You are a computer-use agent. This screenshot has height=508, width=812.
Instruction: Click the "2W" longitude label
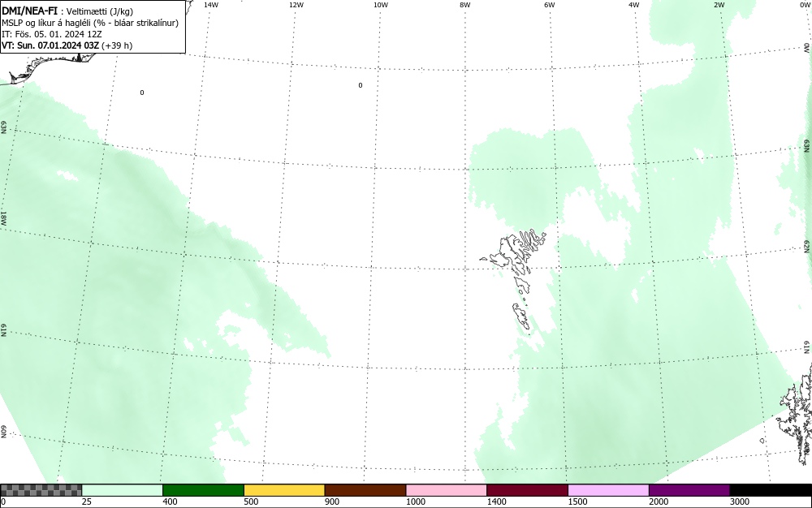(719, 5)
